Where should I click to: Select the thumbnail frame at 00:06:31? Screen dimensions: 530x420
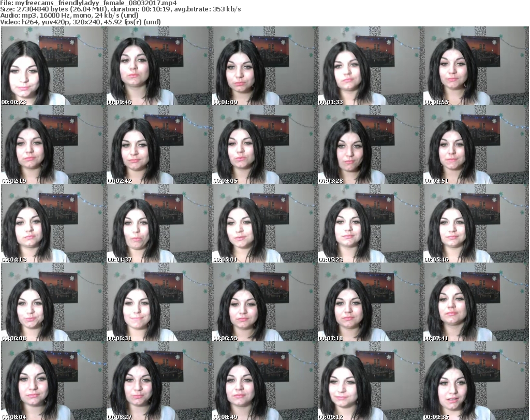tap(159, 302)
